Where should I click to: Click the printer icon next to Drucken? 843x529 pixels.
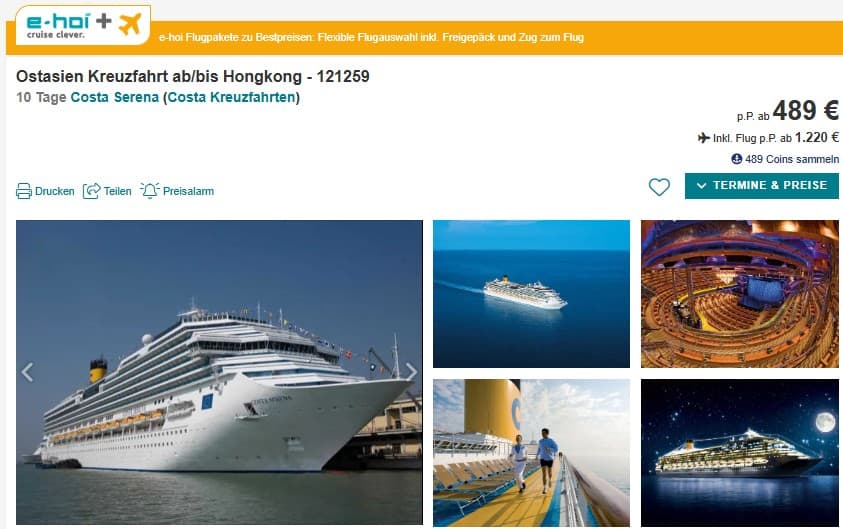pyautogui.click(x=24, y=191)
